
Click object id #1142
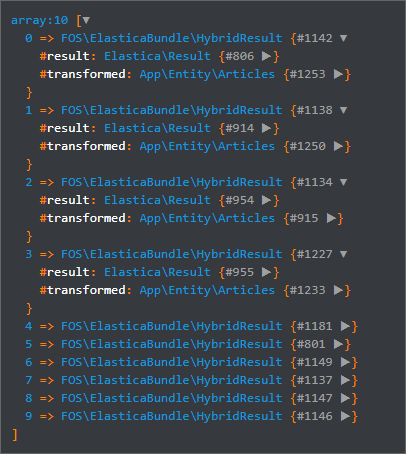315,38
